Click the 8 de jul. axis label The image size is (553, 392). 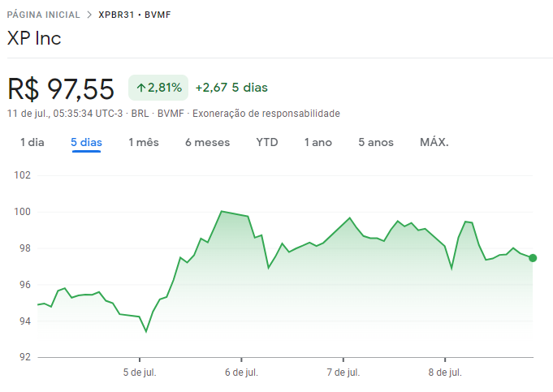tap(445, 373)
